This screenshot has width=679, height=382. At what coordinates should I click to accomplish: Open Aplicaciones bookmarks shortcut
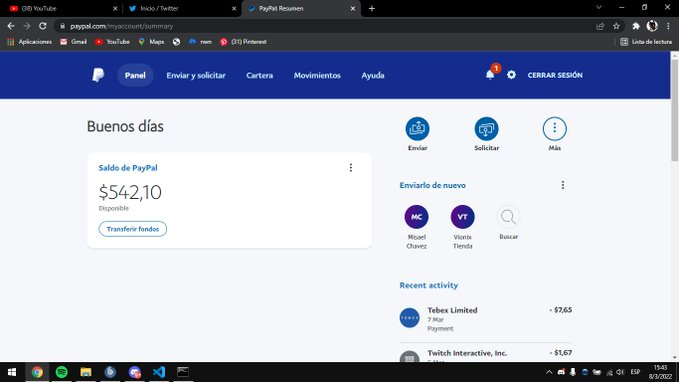point(29,42)
